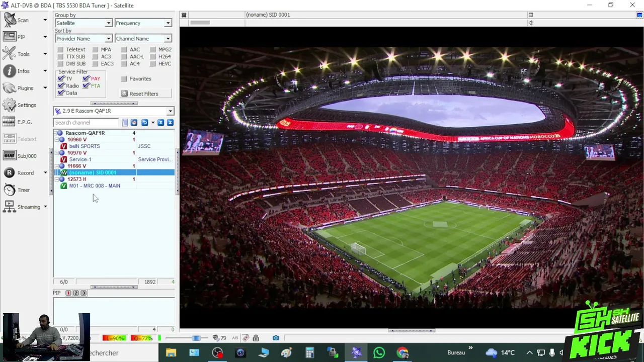The width and height of the screenshot is (644, 362).
Task: Enable the TTX SUB filter checkbox
Action: [x=60, y=57]
